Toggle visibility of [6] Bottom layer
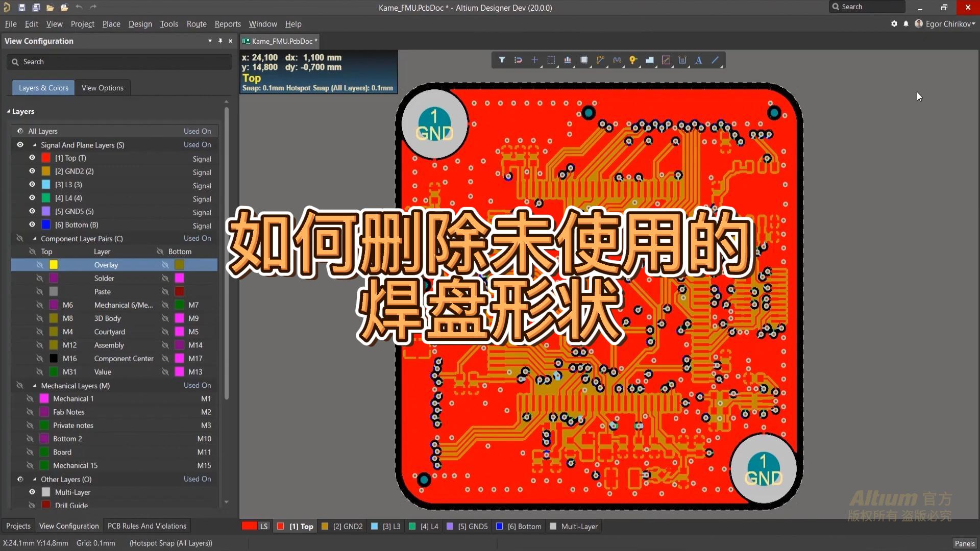 point(32,224)
